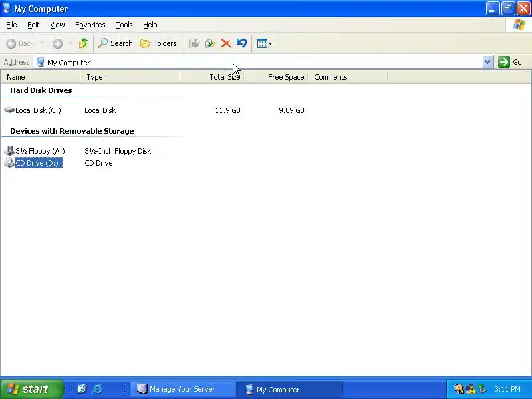Minimize the My Computer window
Image resolution: width=532 pixels, height=399 pixels.
coord(493,9)
